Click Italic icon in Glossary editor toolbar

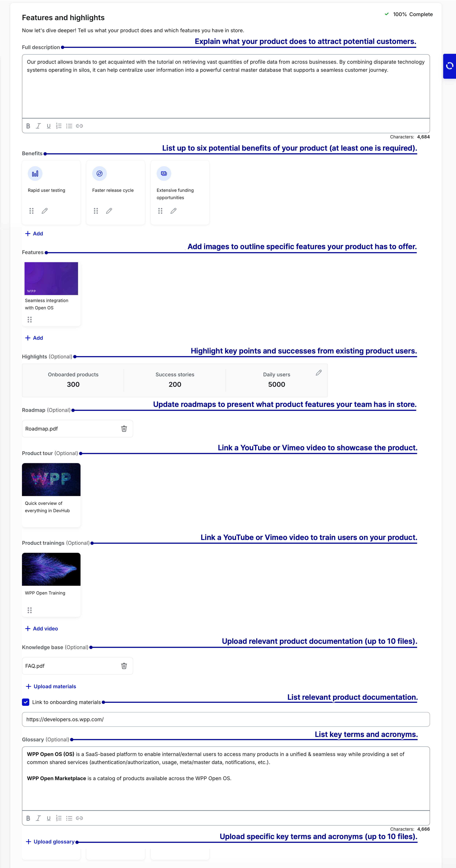click(38, 818)
